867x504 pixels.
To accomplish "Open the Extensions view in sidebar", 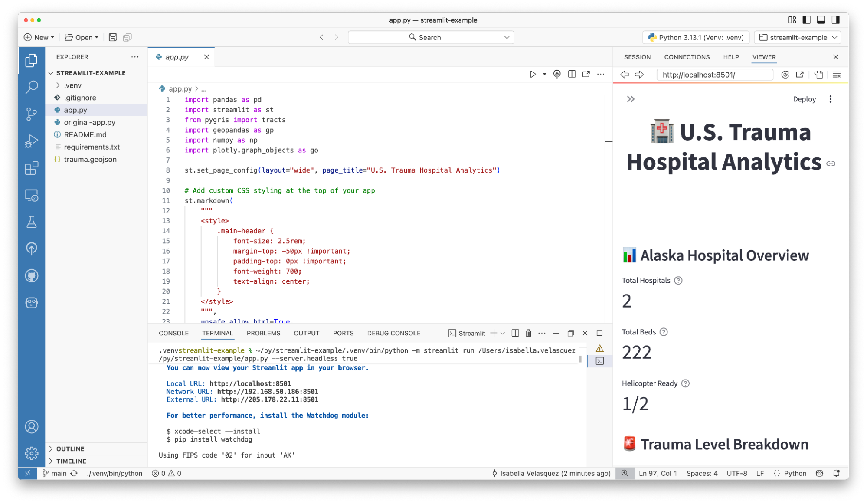I will point(31,168).
